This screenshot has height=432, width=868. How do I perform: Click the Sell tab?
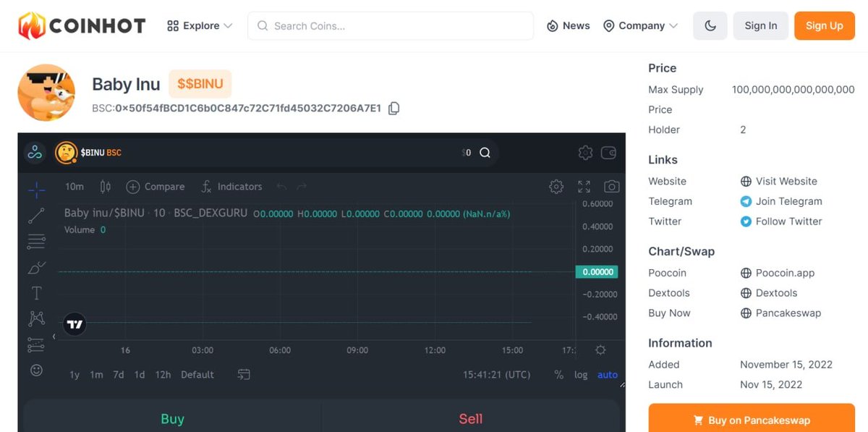(470, 418)
